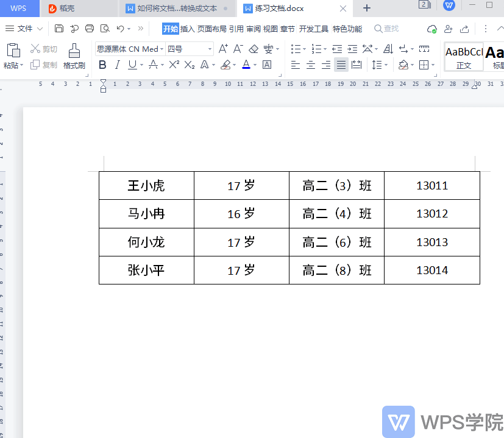The image size is (504, 438).
Task: Expand bullet list options
Action: (x=304, y=49)
